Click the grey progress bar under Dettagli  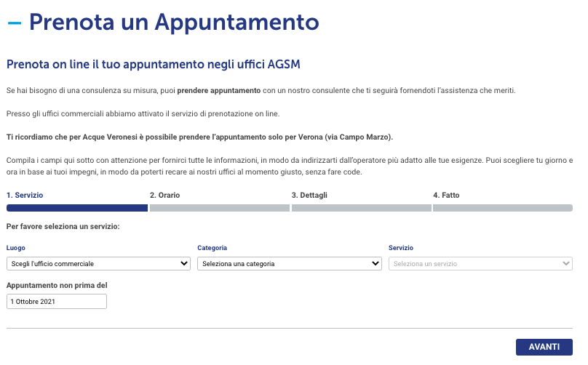(361, 208)
